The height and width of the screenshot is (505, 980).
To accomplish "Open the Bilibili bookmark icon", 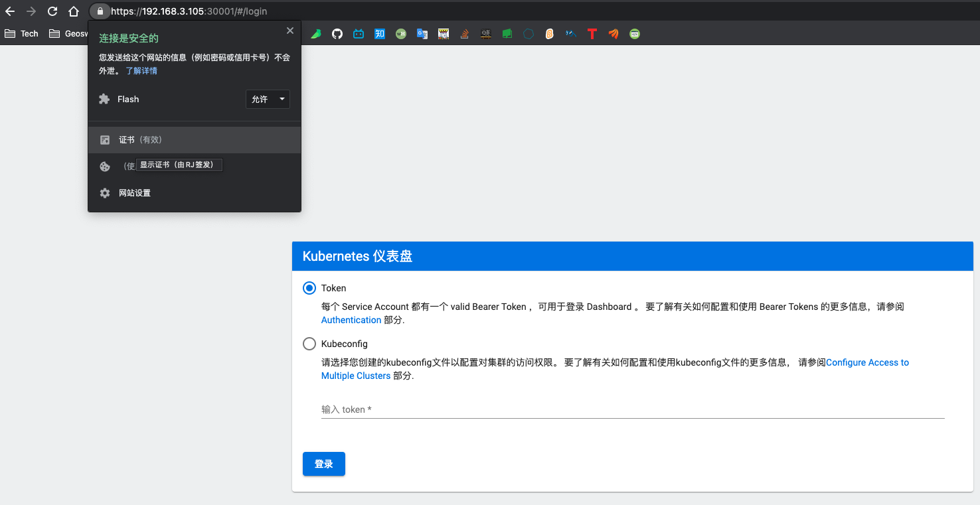I will click(359, 34).
